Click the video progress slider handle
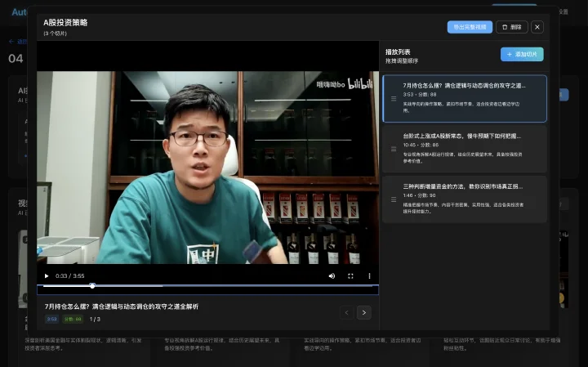The height and width of the screenshot is (367, 588). click(x=92, y=286)
